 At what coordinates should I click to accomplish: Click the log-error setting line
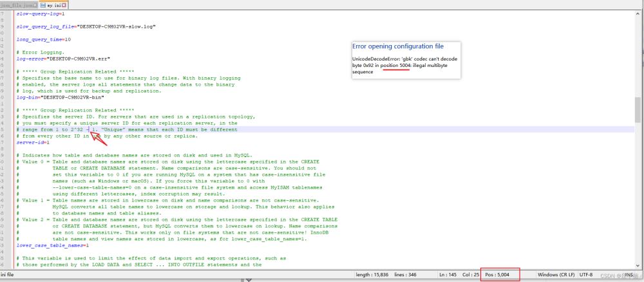63,58
